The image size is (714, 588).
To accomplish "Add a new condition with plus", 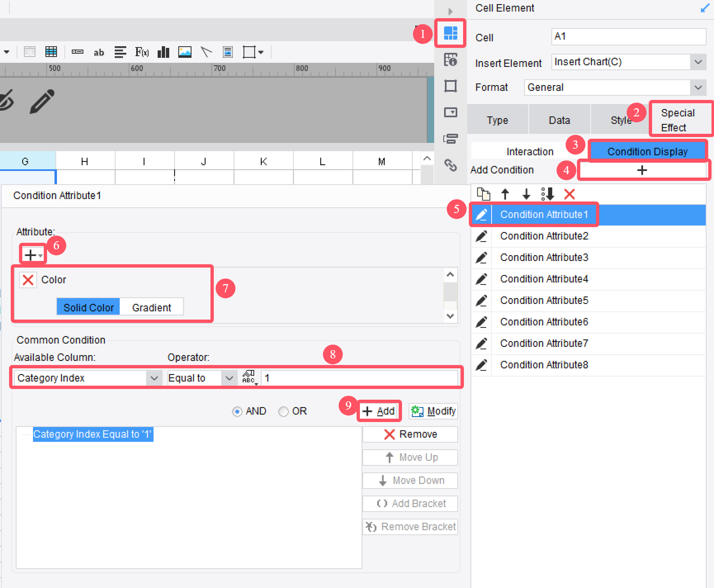I will point(642,170).
